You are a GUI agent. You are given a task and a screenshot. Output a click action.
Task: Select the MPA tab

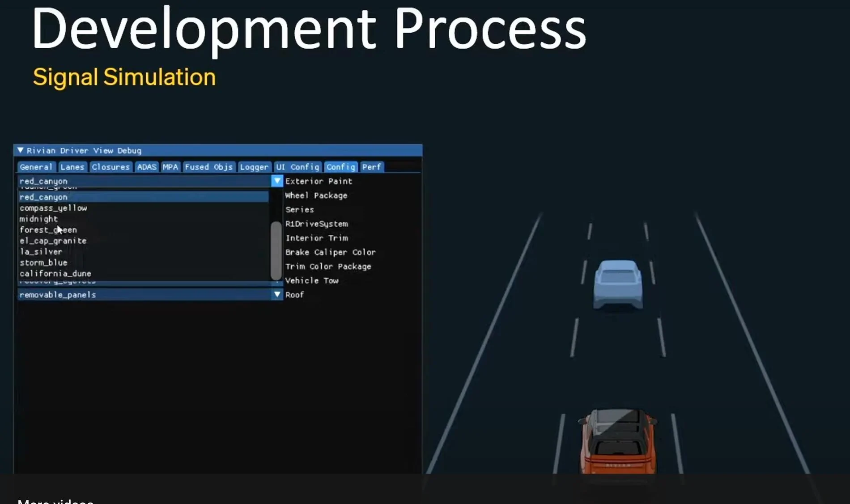[x=170, y=167]
